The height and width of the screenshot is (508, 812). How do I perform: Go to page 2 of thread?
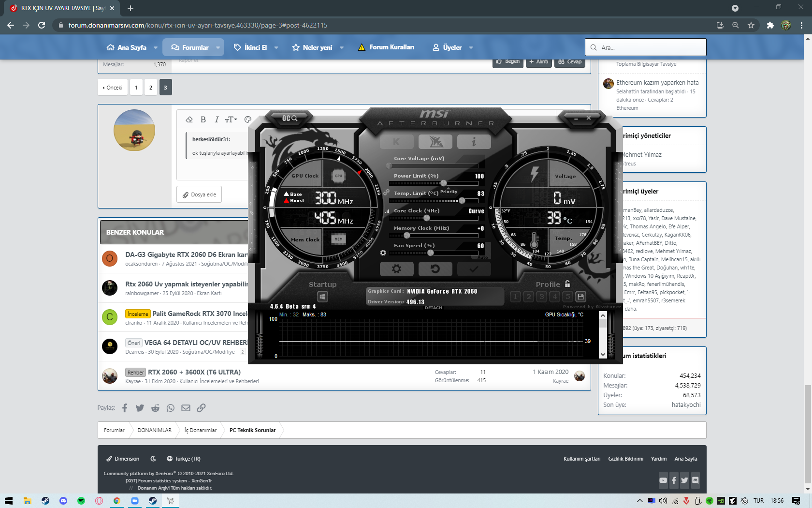click(151, 88)
